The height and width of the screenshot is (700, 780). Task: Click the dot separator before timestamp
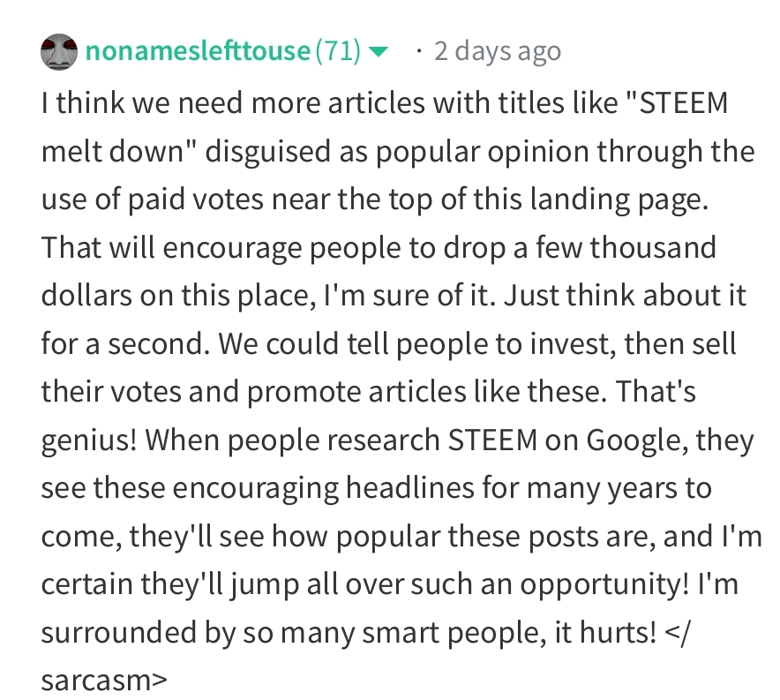[x=418, y=52]
